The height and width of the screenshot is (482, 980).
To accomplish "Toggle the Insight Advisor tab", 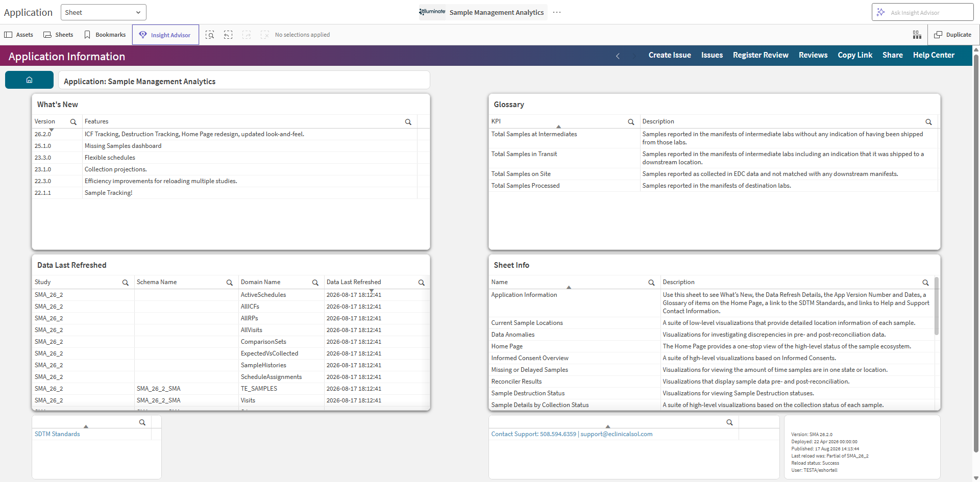I will (165, 35).
